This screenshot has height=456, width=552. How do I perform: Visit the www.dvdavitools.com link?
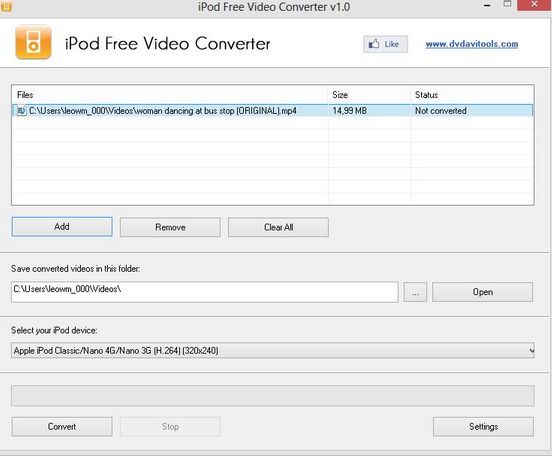pos(472,44)
